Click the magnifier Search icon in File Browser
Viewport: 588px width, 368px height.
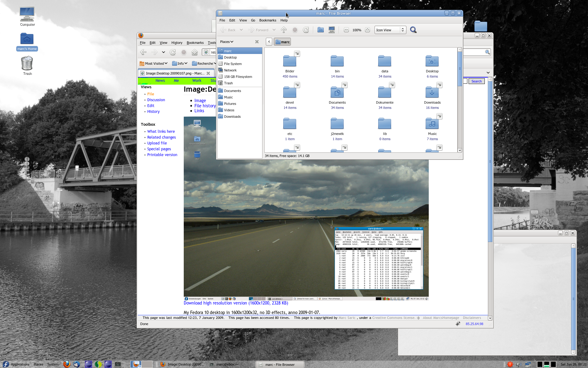[x=413, y=30]
